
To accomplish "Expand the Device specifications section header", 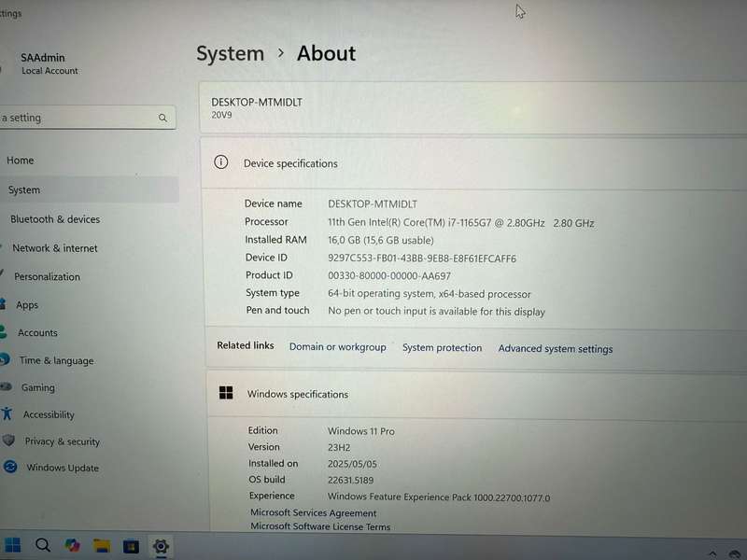I will (x=473, y=162).
